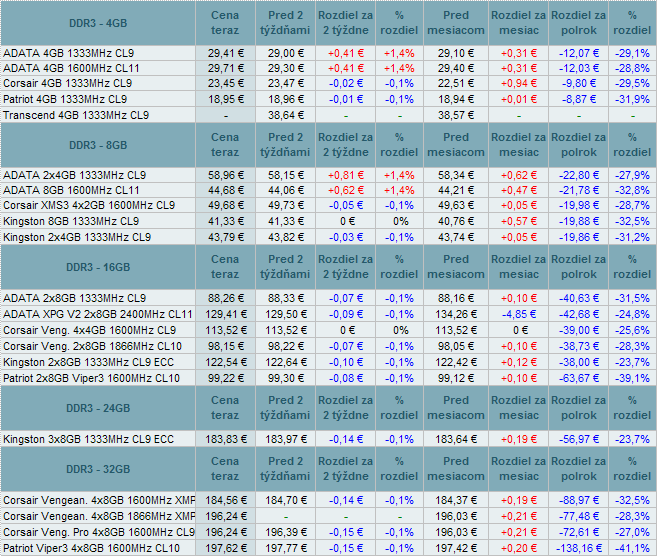Screen dimensions: 657x556
Task: Click 'ADATA XPG V2 2x8GB 2400MHz CL11' name
Action: 98,314
